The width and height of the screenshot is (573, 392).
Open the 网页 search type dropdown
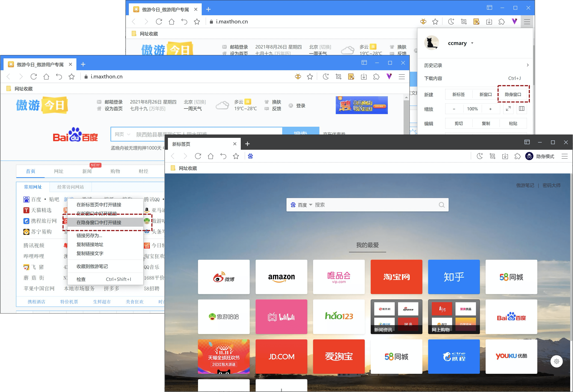[x=123, y=134]
